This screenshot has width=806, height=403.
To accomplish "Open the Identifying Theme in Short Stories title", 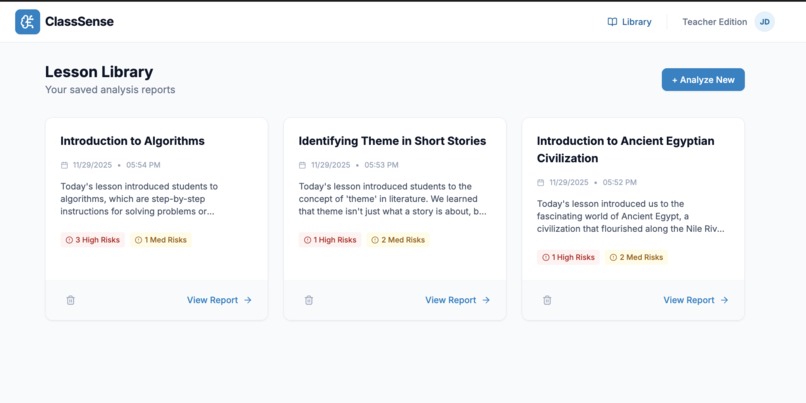I will point(392,141).
